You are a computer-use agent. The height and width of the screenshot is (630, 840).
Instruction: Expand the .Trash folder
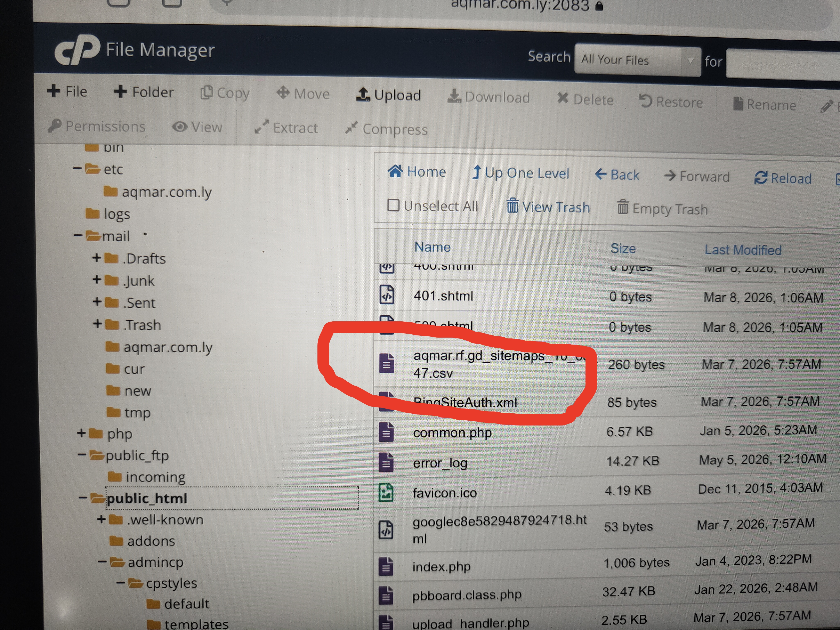click(98, 324)
